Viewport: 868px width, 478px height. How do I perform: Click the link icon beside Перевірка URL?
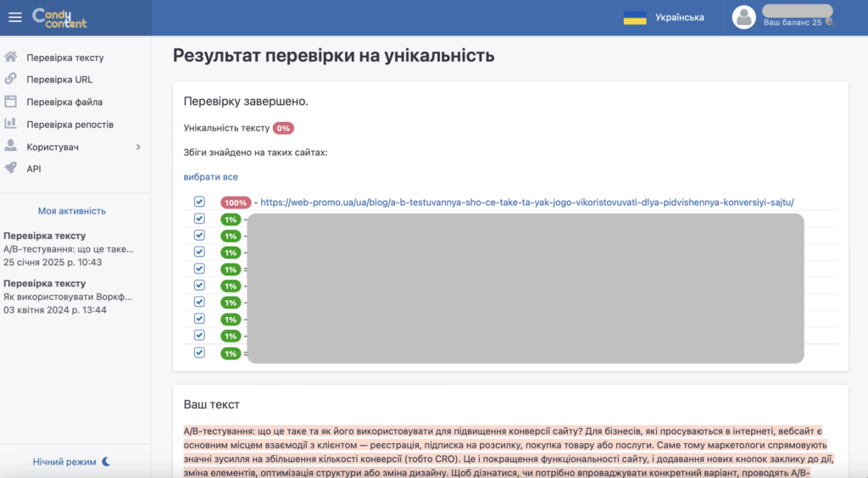10,79
